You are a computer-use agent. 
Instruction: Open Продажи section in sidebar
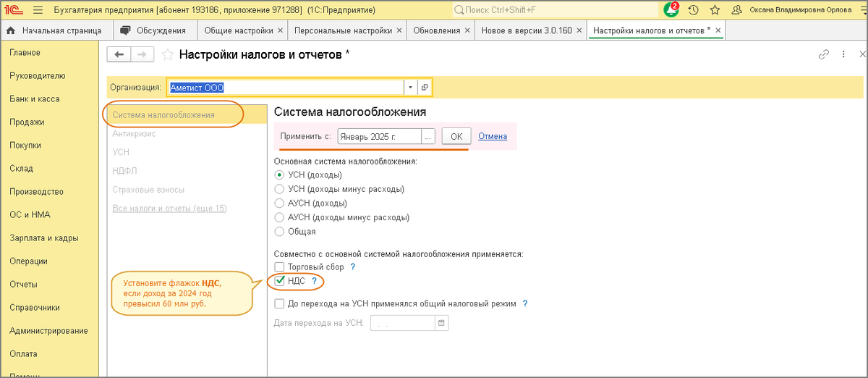click(27, 122)
